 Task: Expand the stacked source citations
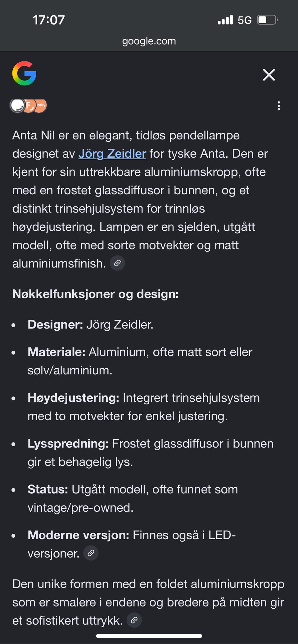click(x=28, y=106)
